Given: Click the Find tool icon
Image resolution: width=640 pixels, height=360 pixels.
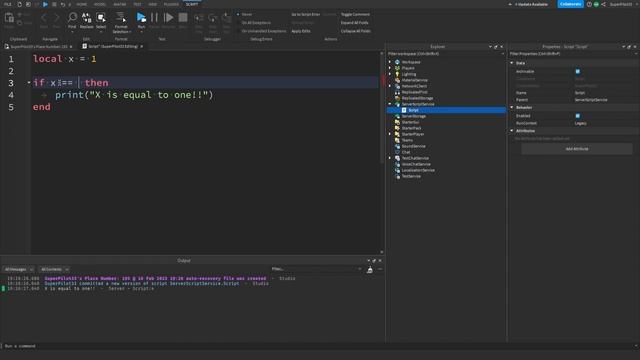Looking at the screenshot, I should pos(72,18).
